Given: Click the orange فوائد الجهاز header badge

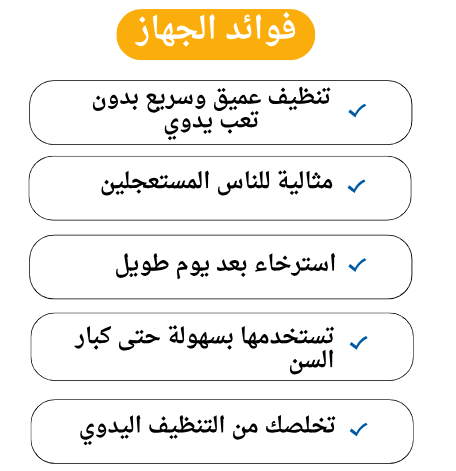Looking at the screenshot, I should [216, 34].
